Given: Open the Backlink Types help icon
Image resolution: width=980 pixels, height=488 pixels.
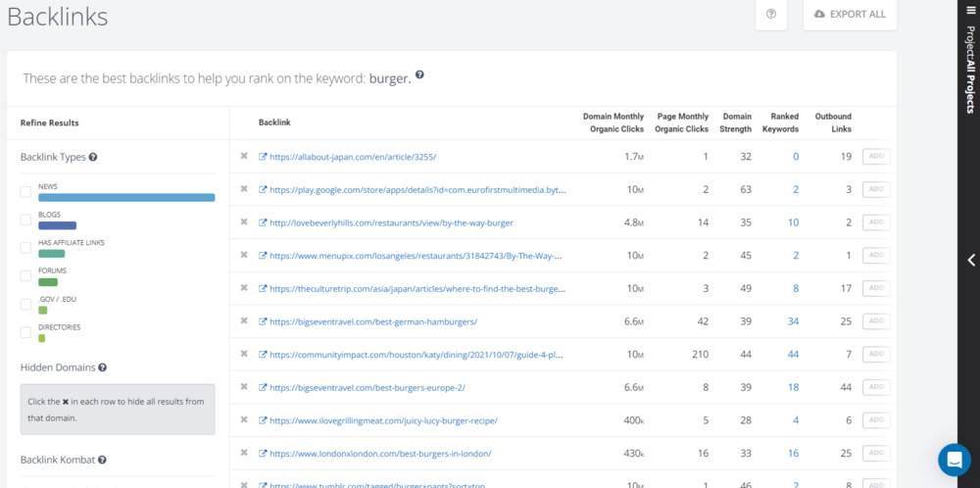Looking at the screenshot, I should pyautogui.click(x=93, y=157).
